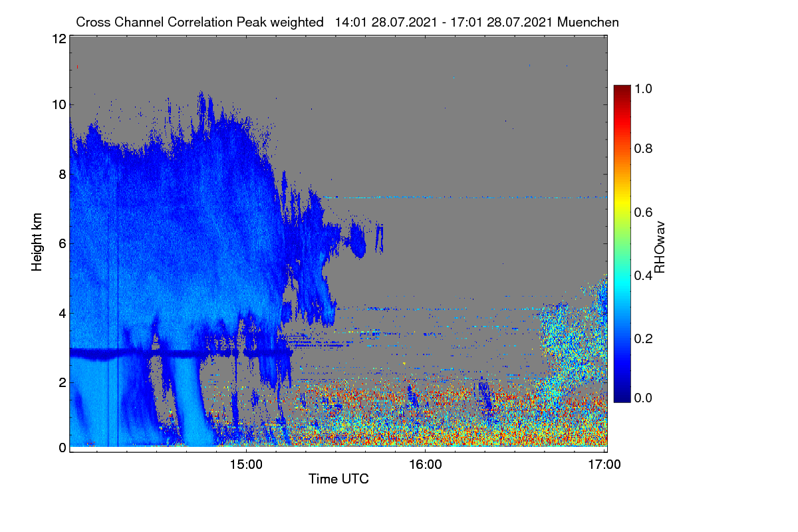Click the 'Time UTC' x-axis label
Viewport: 798px width, 532px height.
click(338, 479)
